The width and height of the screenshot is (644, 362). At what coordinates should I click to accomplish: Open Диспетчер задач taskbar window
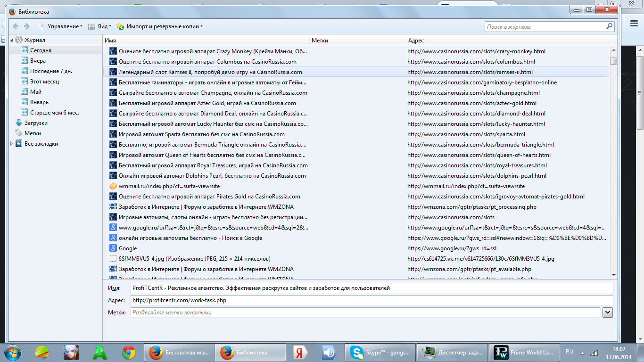(452, 352)
